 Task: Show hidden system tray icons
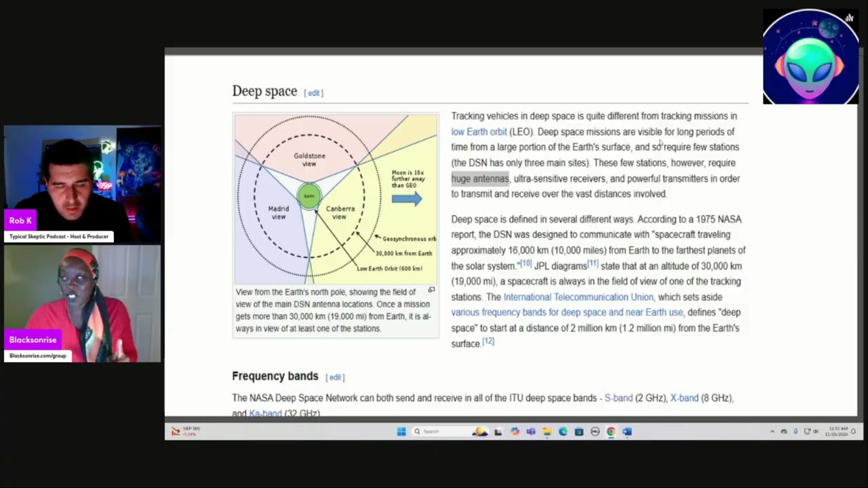[x=772, y=431]
